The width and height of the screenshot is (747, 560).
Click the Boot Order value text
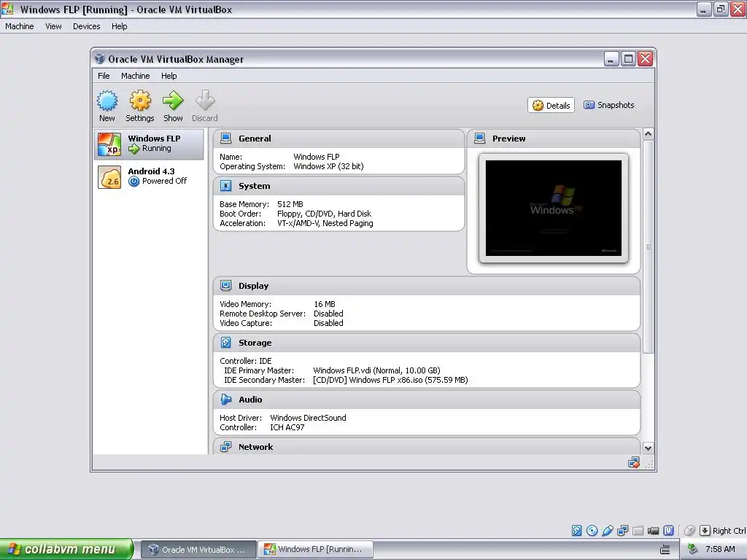(324, 214)
